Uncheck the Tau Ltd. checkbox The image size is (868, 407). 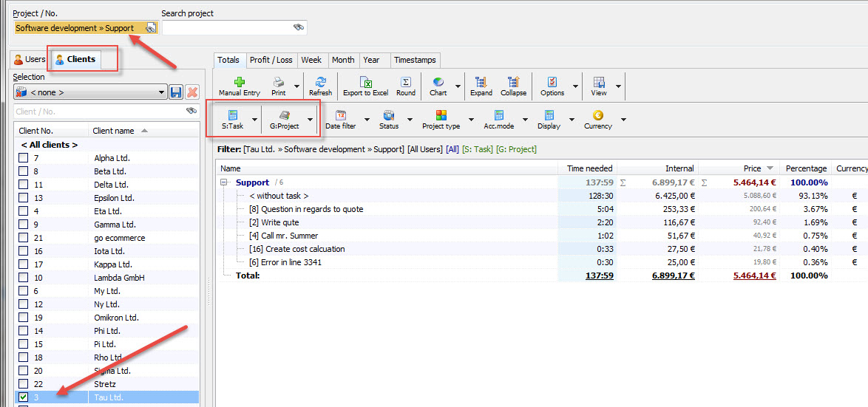(24, 397)
